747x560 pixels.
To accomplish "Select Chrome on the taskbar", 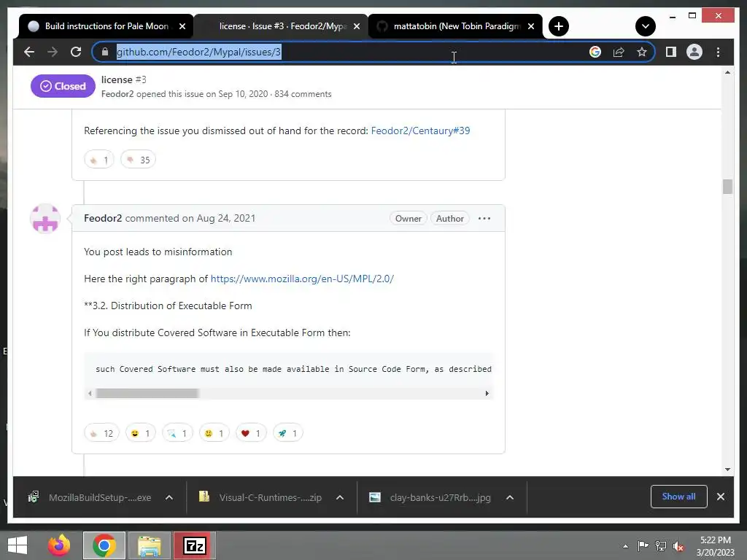I will pos(104,545).
